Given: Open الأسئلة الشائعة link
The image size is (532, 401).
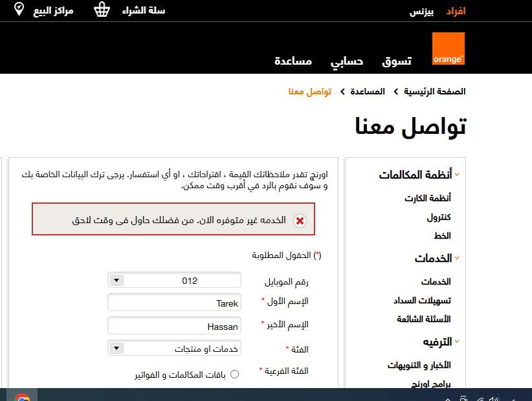Looking at the screenshot, I should click(x=424, y=319).
